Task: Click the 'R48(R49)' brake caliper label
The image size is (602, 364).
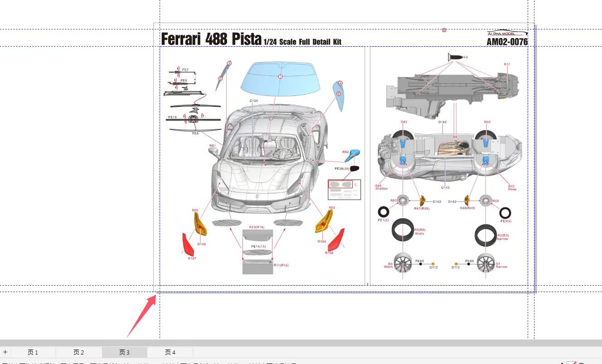Action: 467,208
